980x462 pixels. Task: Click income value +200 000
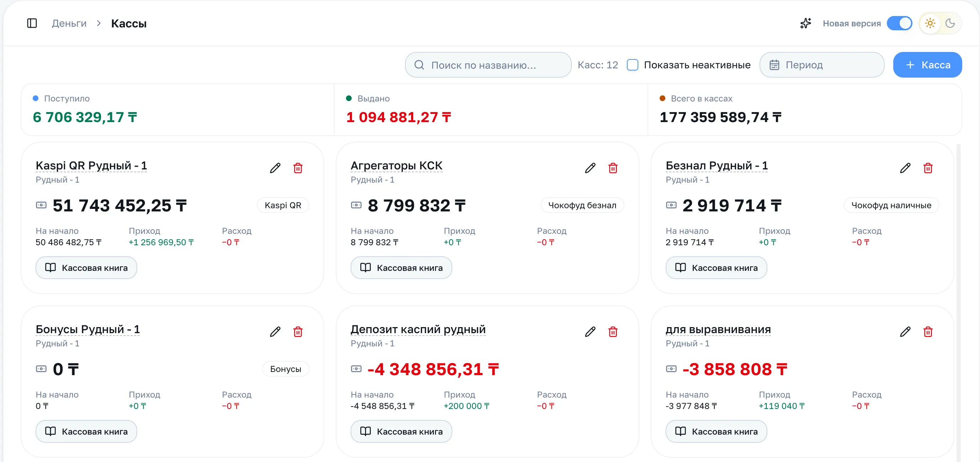click(x=467, y=406)
